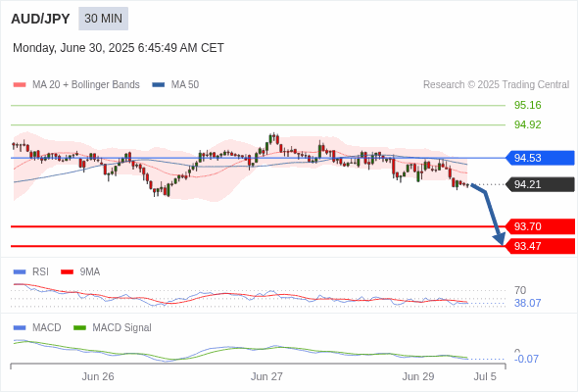Click the Jun 26 date axis marker
Screen dimensions: 578x392
[98, 376]
